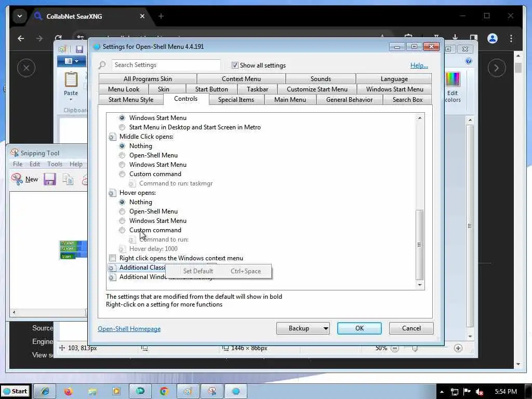This screenshot has width=532, height=399.
Task: Click into the Search Settings field
Action: point(166,65)
